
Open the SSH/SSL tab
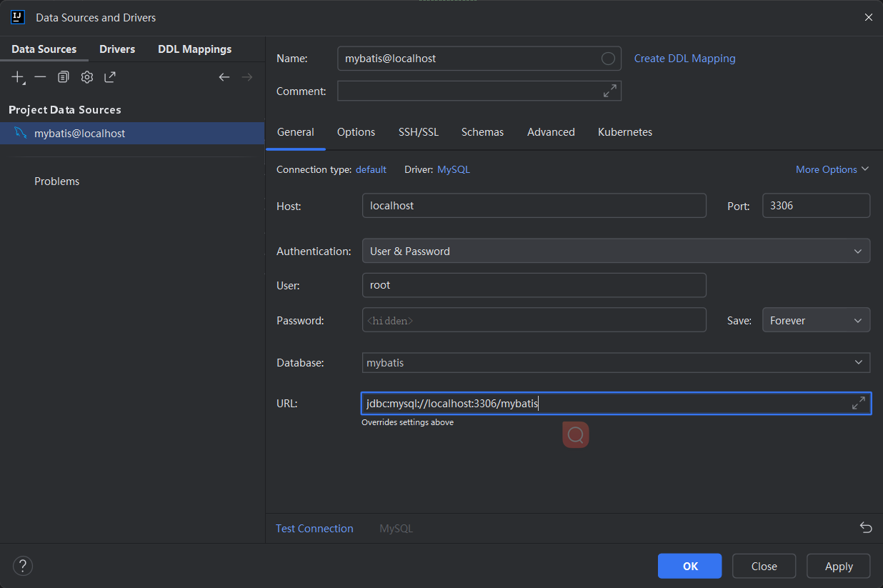click(x=419, y=132)
